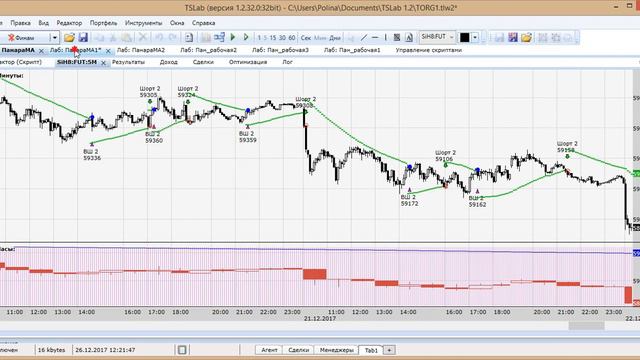The width and height of the screenshot is (640, 360).
Task: Run script with outlined green play
Action: pos(246,38)
